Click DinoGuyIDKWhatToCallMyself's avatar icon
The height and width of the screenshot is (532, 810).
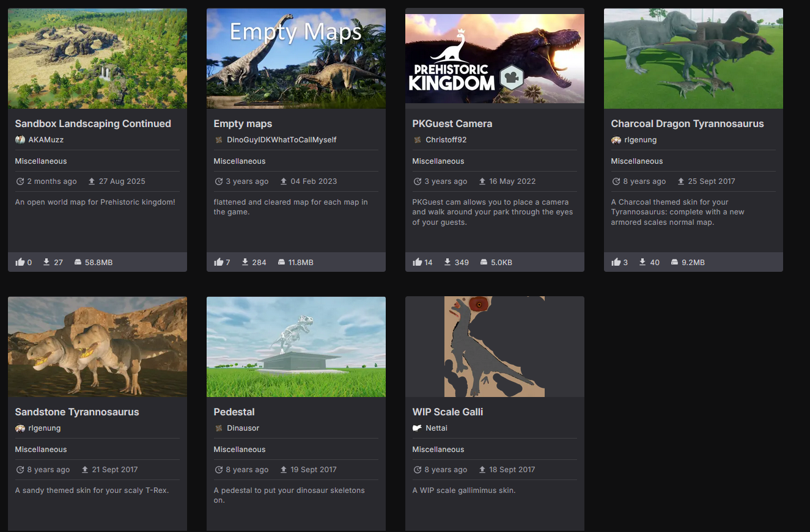pyautogui.click(x=219, y=140)
